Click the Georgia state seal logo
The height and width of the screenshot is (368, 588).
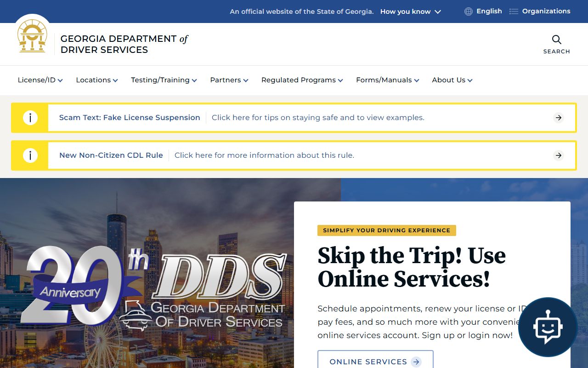[32, 36]
